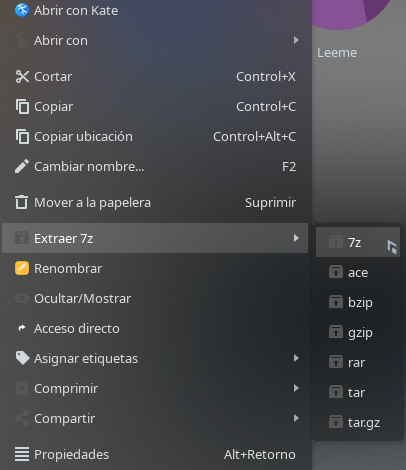Open the Asignar etiquetas submenu arrow
The height and width of the screenshot is (470, 406).
[x=296, y=358]
